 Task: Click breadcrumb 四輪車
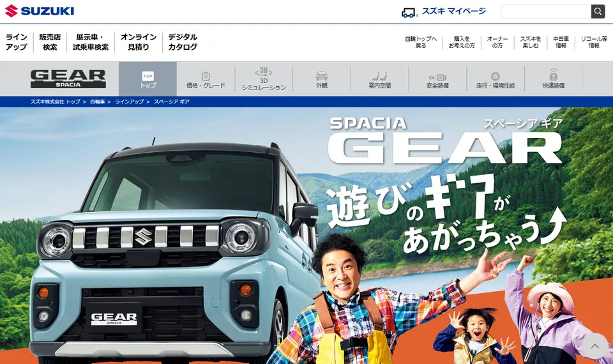pos(97,102)
